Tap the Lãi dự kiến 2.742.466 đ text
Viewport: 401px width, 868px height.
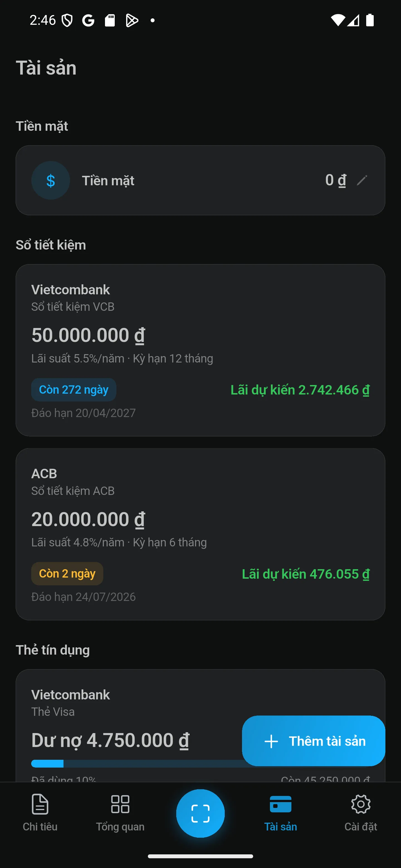click(300, 390)
